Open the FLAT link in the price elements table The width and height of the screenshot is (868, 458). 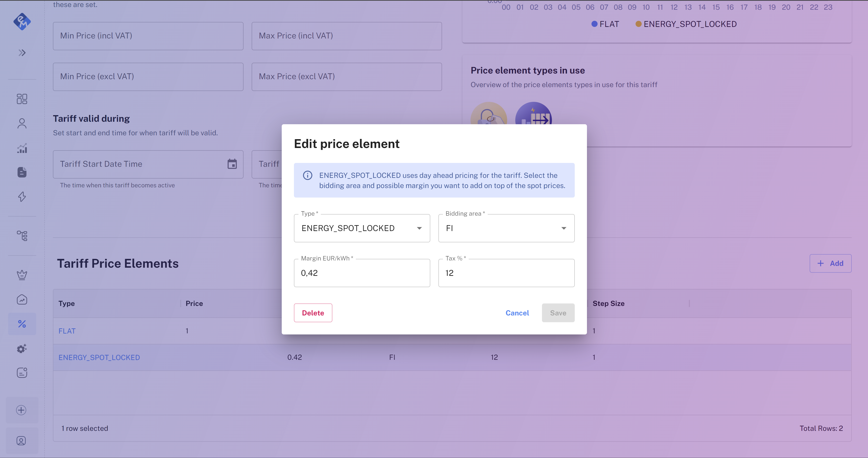[67, 331]
